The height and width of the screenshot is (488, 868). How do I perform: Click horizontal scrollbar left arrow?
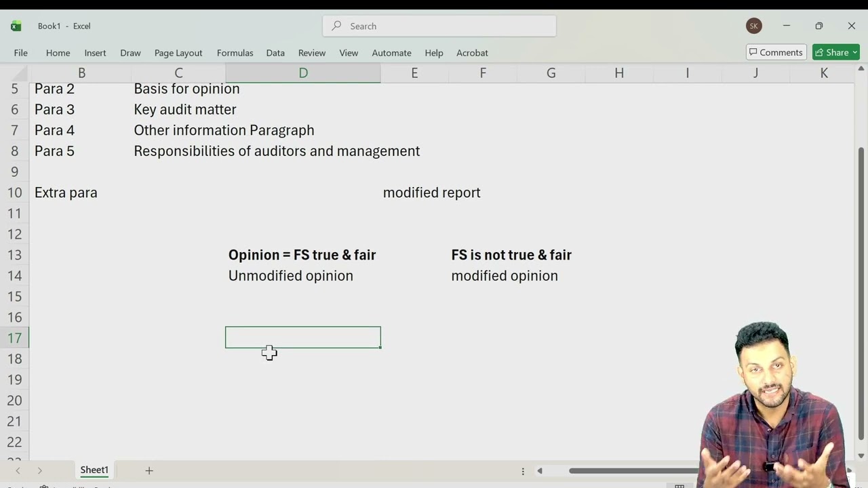(540, 471)
